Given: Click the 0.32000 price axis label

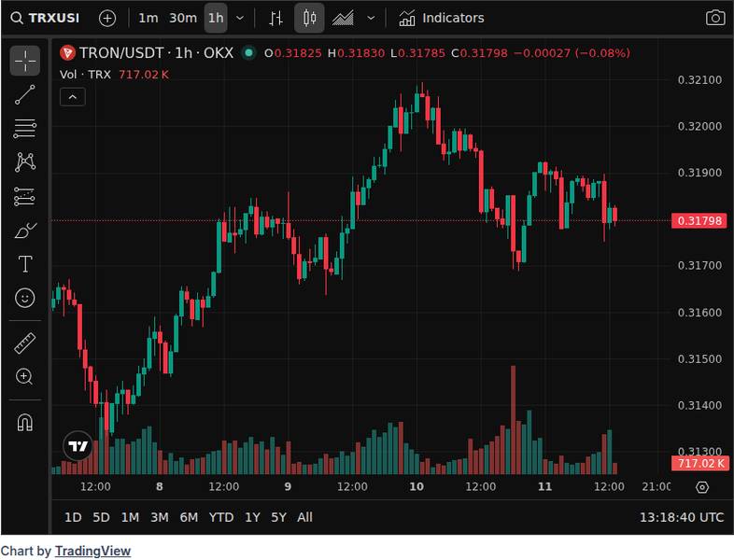Looking at the screenshot, I should click(699, 126).
